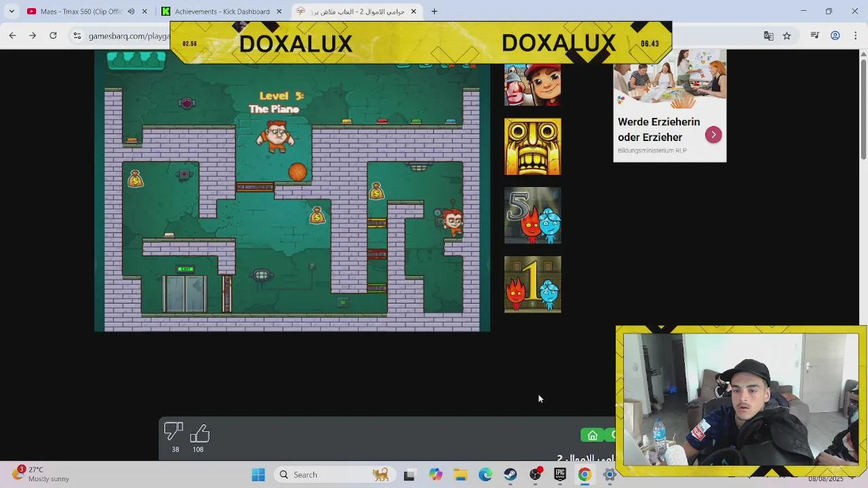The height and width of the screenshot is (488, 868).
Task: Click the gamesbarq.com address bar
Action: pos(129,36)
